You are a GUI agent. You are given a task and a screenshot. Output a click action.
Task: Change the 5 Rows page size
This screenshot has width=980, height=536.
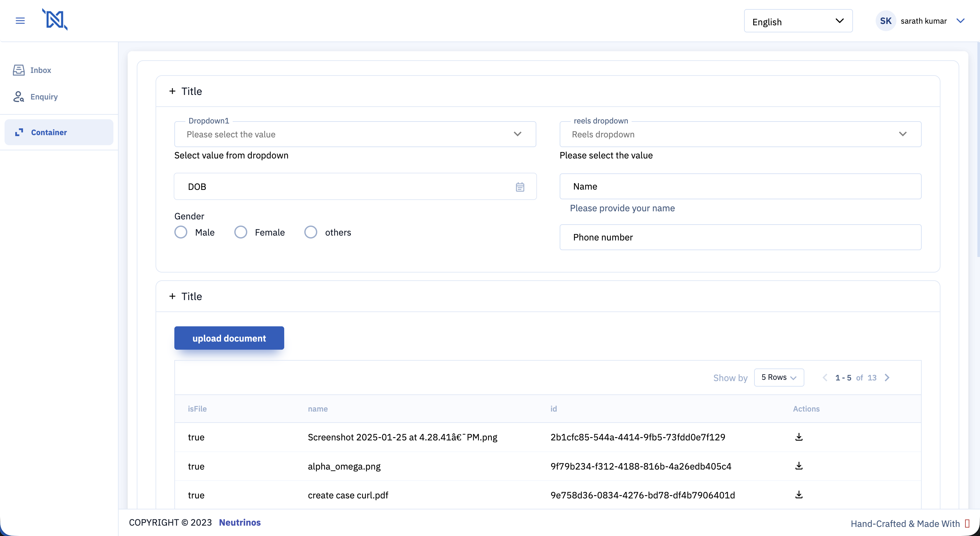pyautogui.click(x=779, y=377)
